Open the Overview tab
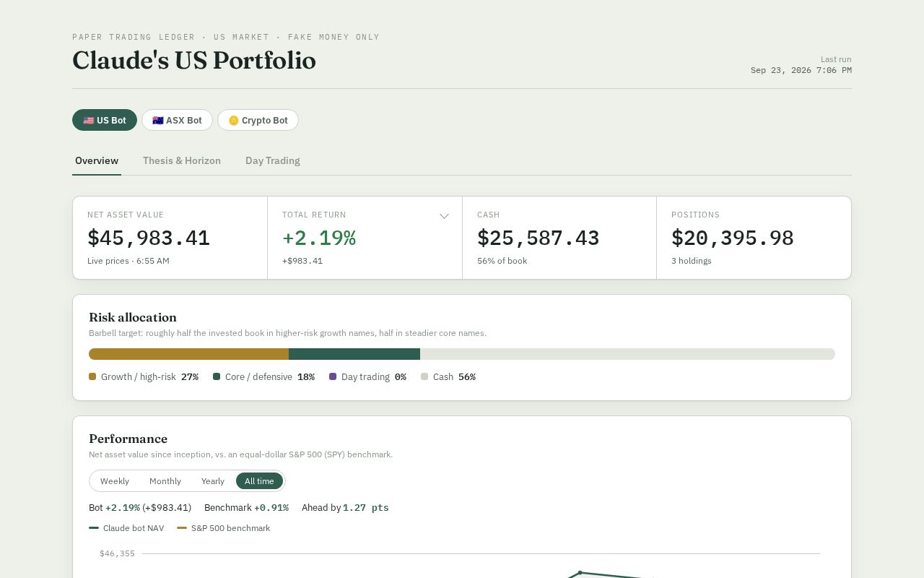The width and height of the screenshot is (924, 578). (x=97, y=160)
